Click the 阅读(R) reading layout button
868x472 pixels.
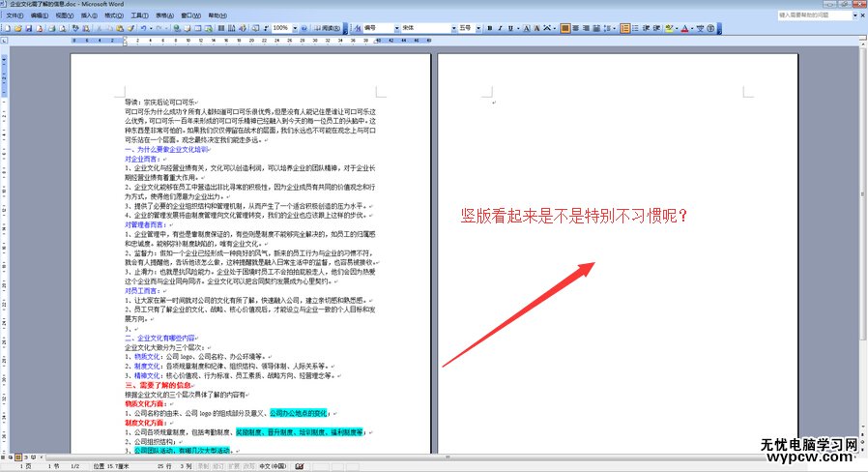pyautogui.click(x=327, y=28)
